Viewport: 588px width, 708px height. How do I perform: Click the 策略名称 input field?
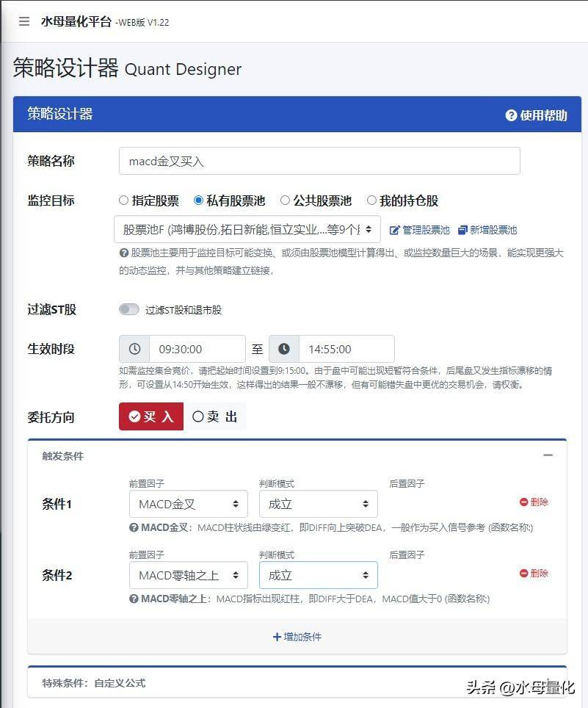[x=319, y=161]
